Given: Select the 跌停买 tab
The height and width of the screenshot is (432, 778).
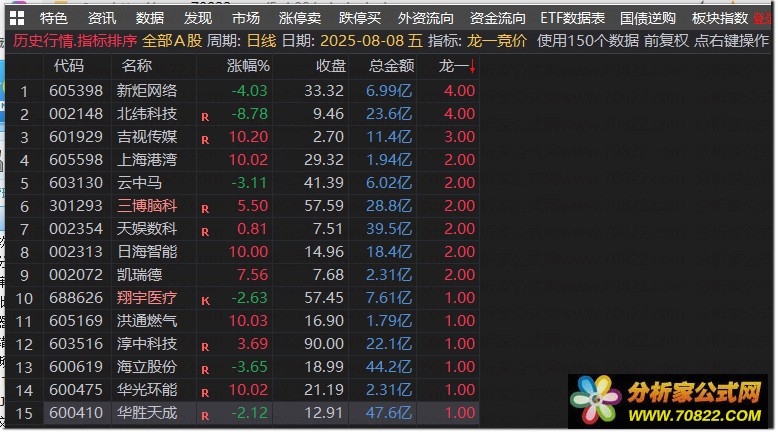Looking at the screenshot, I should [360, 18].
